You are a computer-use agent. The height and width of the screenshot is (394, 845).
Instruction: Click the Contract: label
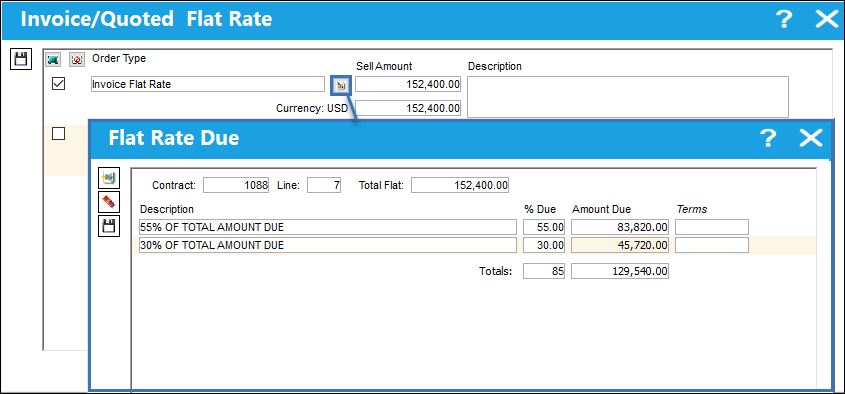click(174, 185)
